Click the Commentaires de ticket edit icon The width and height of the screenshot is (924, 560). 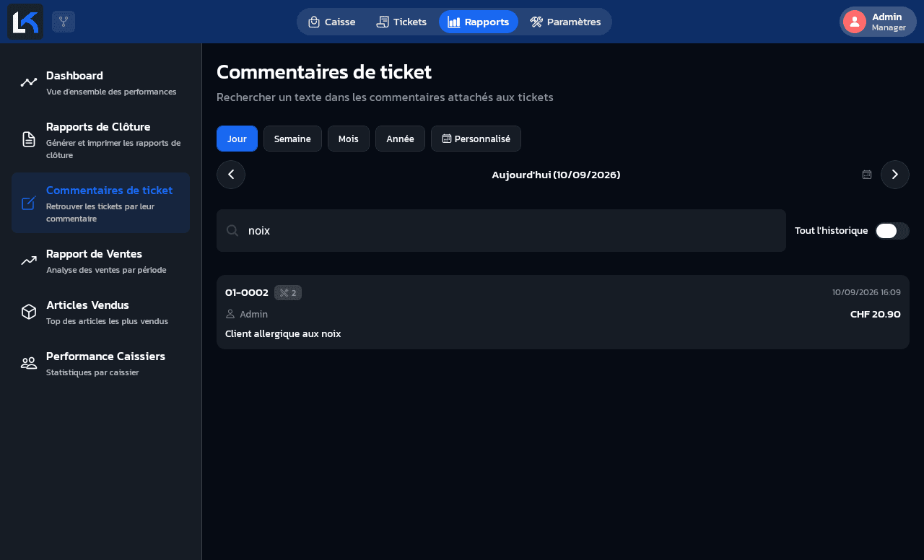pyautogui.click(x=29, y=203)
